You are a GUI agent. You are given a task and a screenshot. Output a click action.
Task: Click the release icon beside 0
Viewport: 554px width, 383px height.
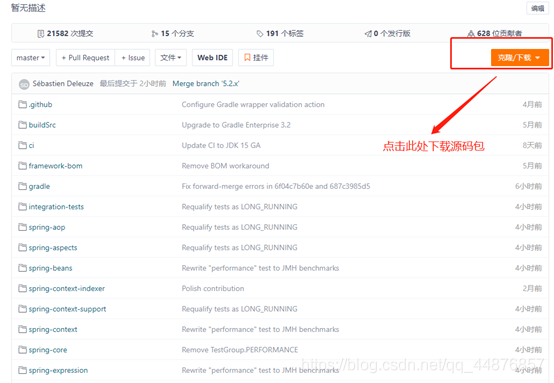[368, 34]
